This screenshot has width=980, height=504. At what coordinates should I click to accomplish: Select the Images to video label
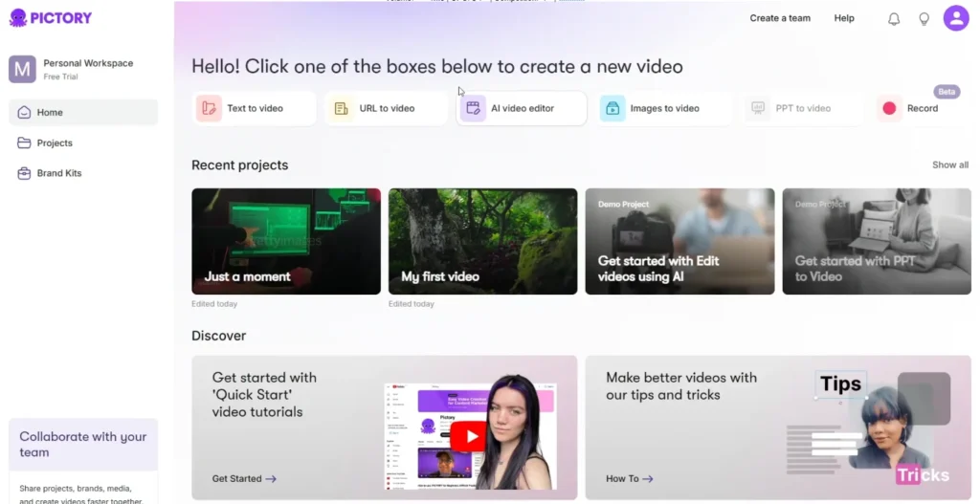tap(664, 108)
